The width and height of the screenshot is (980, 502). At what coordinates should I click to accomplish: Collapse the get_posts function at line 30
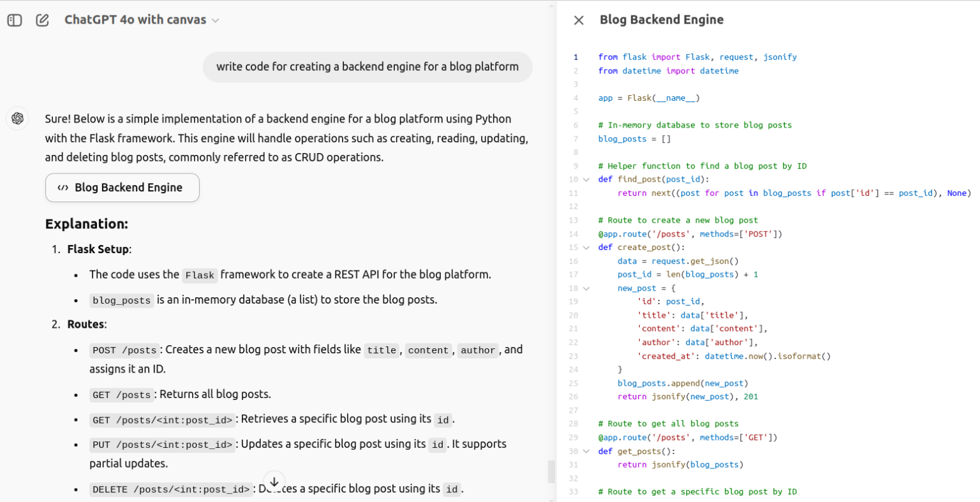[586, 452]
